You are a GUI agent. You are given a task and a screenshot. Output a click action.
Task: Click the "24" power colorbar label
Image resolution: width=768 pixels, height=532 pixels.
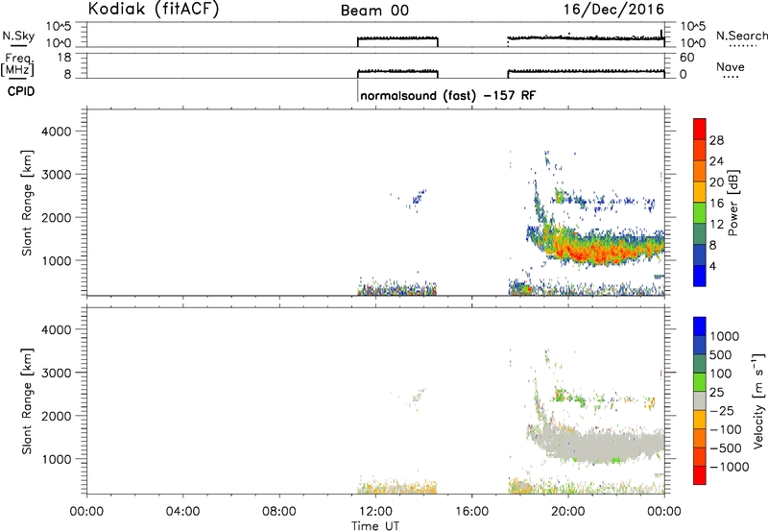point(716,161)
